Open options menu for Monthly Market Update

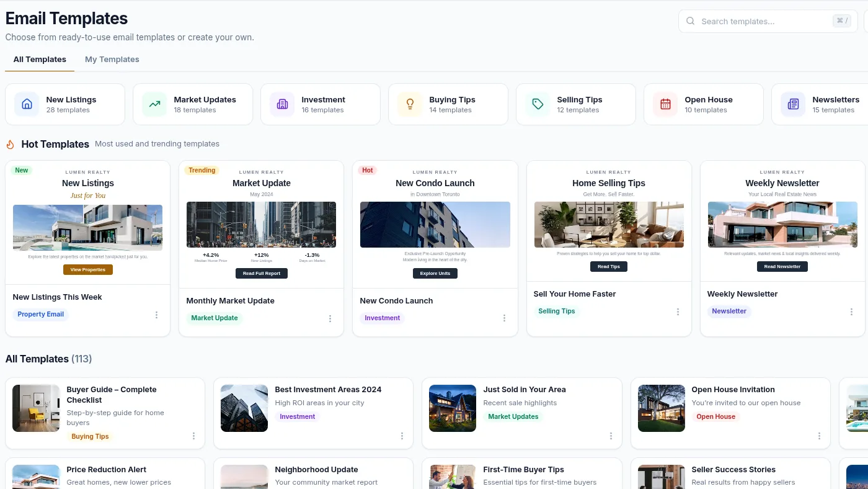(x=330, y=318)
